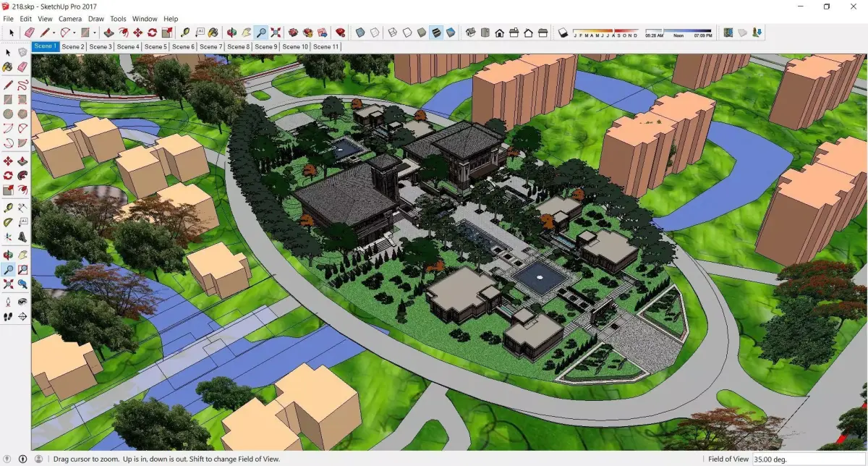Viewport: 868px width, 466px height.
Task: Enable Shaded With Textures style
Action: [436, 33]
